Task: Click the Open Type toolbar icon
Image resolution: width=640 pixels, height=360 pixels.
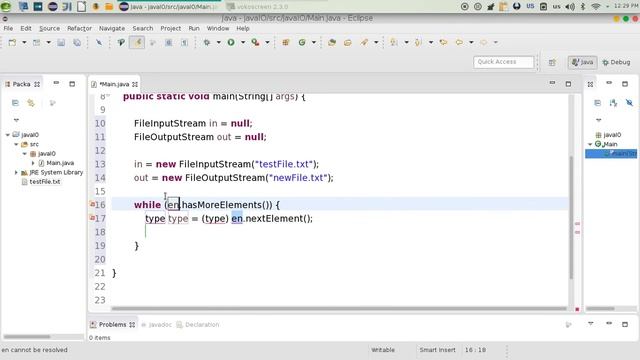Action: coord(332,42)
